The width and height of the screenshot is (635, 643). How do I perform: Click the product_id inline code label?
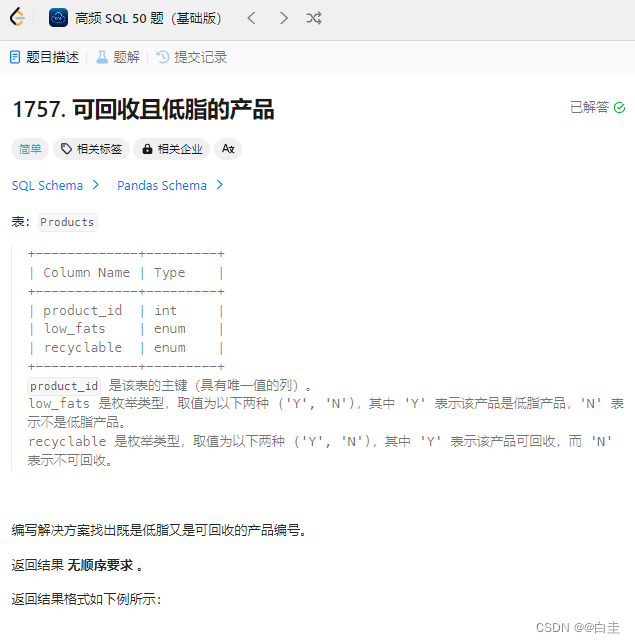click(64, 386)
